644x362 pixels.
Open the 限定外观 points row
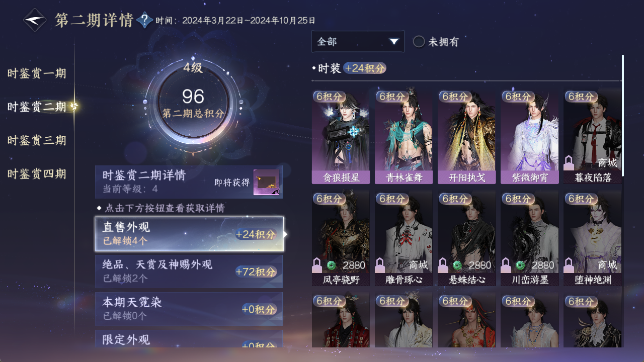point(189,339)
